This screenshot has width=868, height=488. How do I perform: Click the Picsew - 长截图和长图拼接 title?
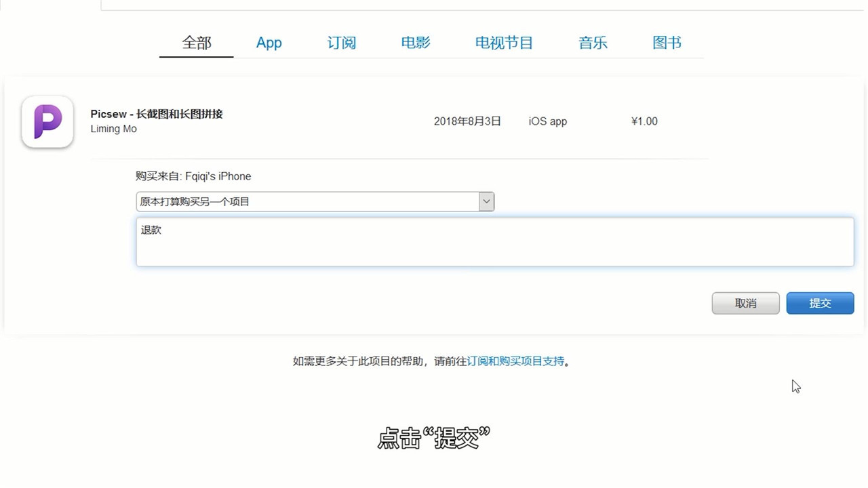(x=157, y=114)
